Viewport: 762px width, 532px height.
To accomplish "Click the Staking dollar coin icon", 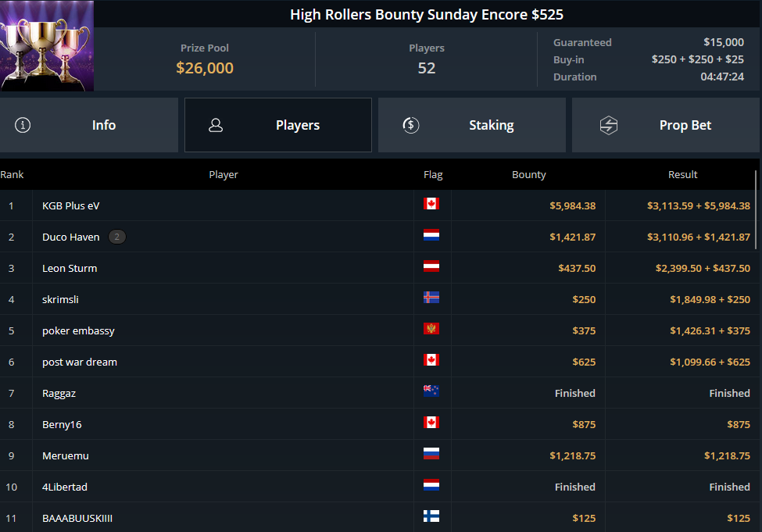I will [410, 125].
